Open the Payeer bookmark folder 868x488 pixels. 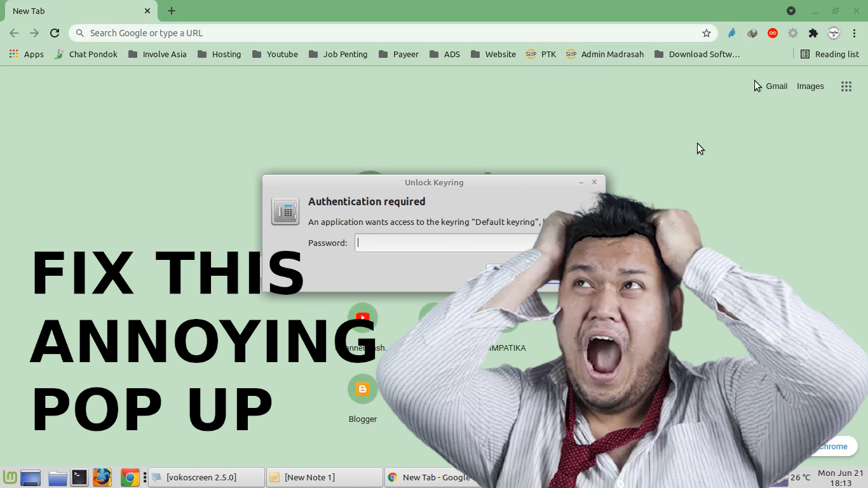click(398, 54)
